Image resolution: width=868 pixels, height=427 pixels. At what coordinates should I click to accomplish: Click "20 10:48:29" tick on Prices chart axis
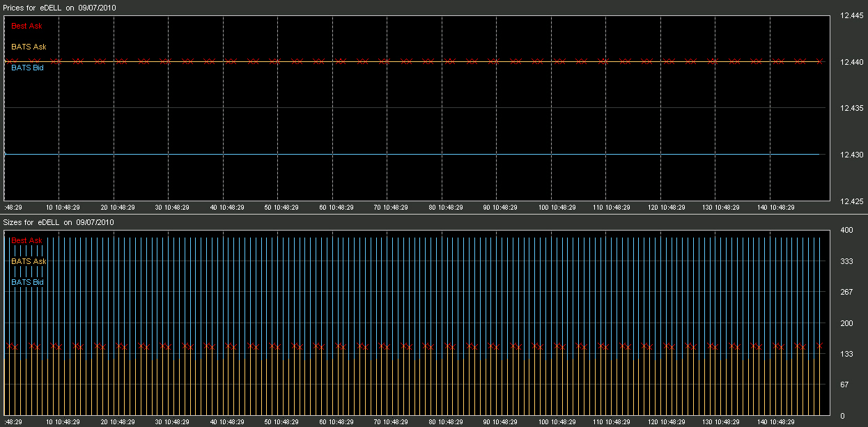coord(117,208)
